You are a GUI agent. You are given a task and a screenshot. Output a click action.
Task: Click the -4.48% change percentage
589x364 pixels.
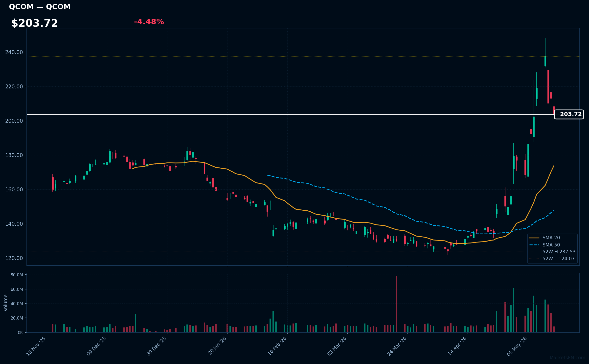point(149,22)
